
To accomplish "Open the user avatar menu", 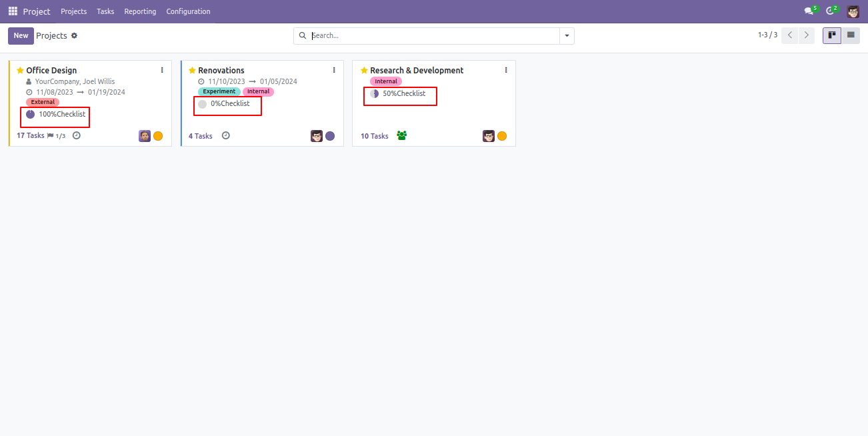I will (853, 11).
